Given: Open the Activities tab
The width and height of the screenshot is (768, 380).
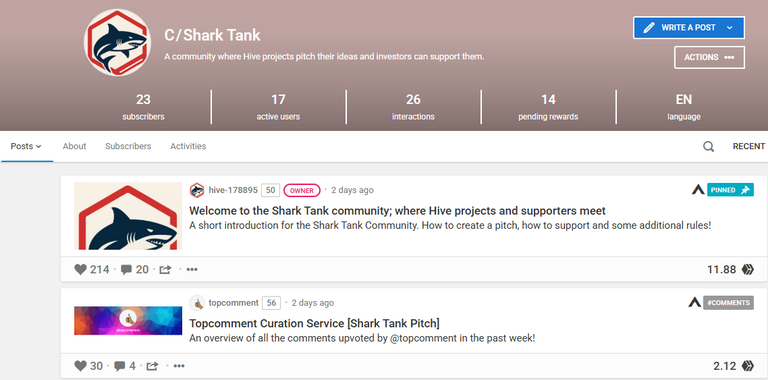Looking at the screenshot, I should click(x=188, y=146).
